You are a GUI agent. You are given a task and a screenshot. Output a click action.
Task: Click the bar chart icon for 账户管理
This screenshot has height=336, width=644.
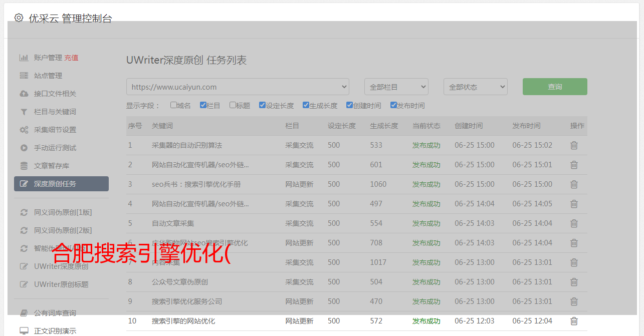(24, 58)
